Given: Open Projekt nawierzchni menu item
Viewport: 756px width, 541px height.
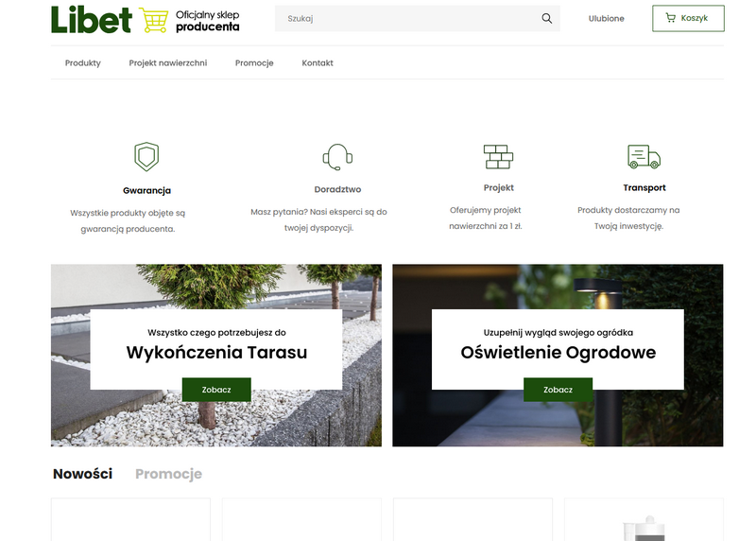Looking at the screenshot, I should (168, 62).
